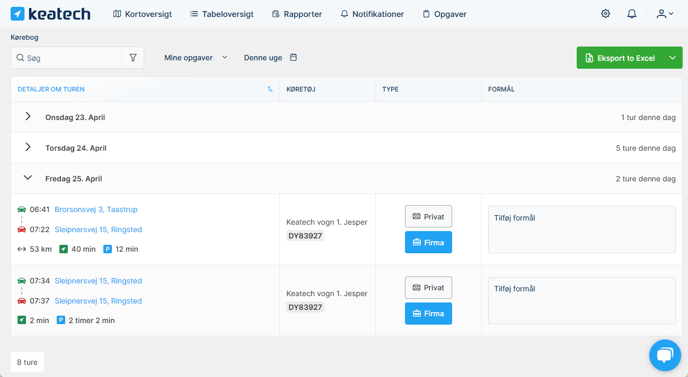Set the 07:34 trip to Firma

click(x=428, y=313)
